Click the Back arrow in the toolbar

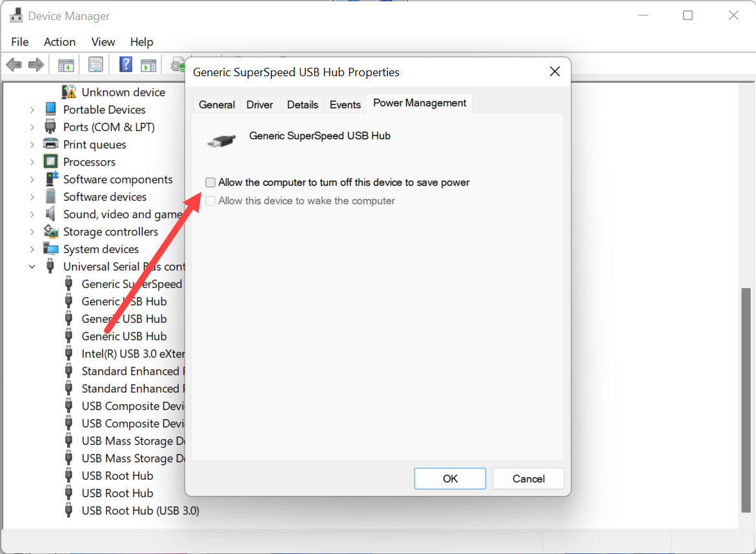(x=14, y=65)
